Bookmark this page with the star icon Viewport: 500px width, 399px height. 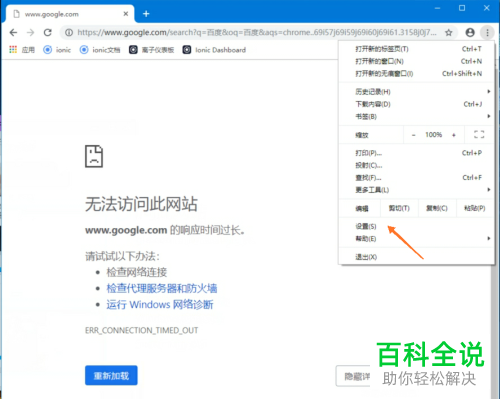[x=449, y=32]
